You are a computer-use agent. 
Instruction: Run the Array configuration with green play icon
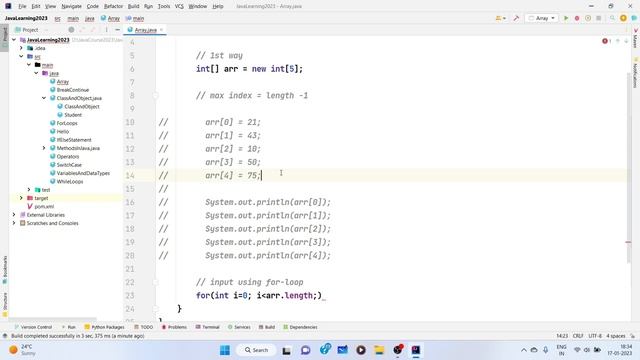[x=566, y=18]
